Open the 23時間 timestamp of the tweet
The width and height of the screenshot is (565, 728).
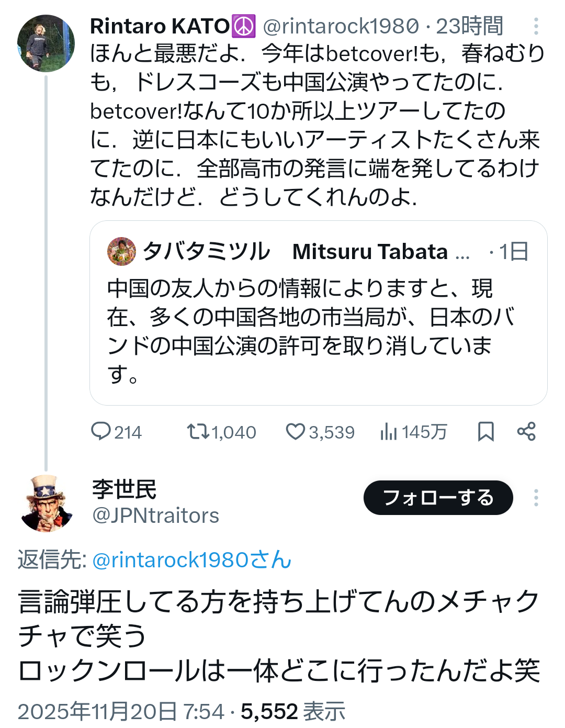(469, 26)
